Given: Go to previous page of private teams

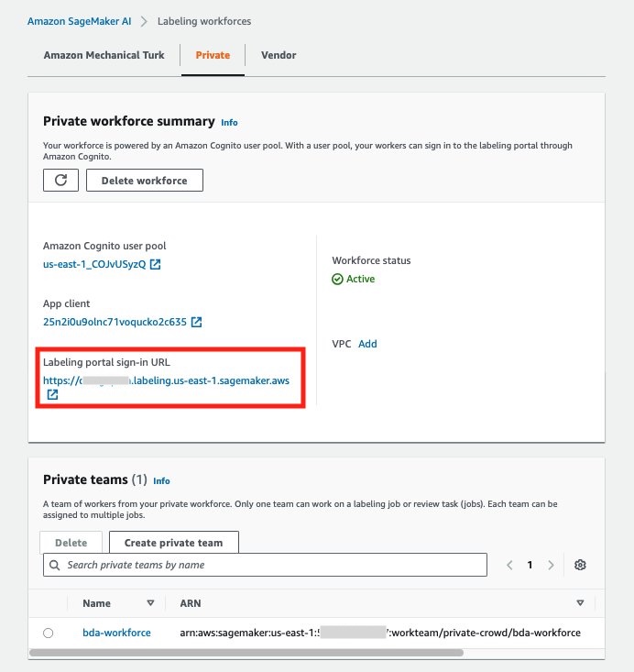Looking at the screenshot, I should pos(509,565).
